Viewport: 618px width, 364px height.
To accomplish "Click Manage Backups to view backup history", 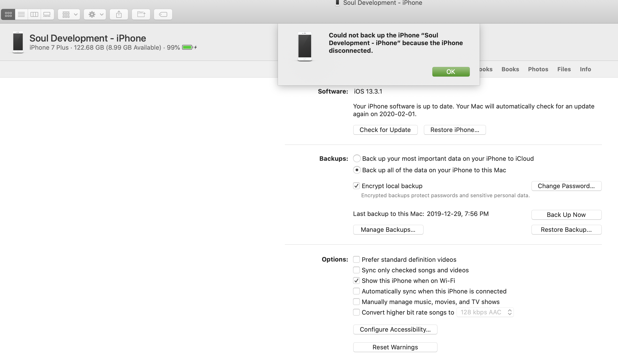I will (x=388, y=229).
